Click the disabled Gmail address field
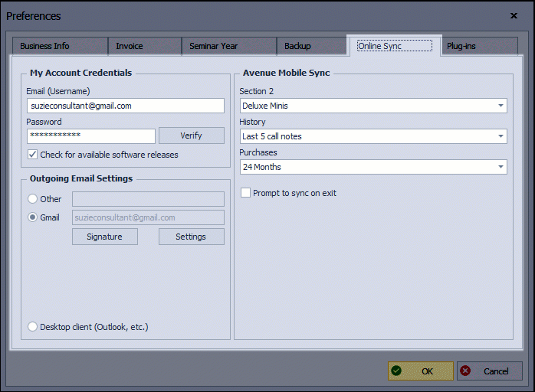Screen dimensions: 535x392 pos(148,217)
